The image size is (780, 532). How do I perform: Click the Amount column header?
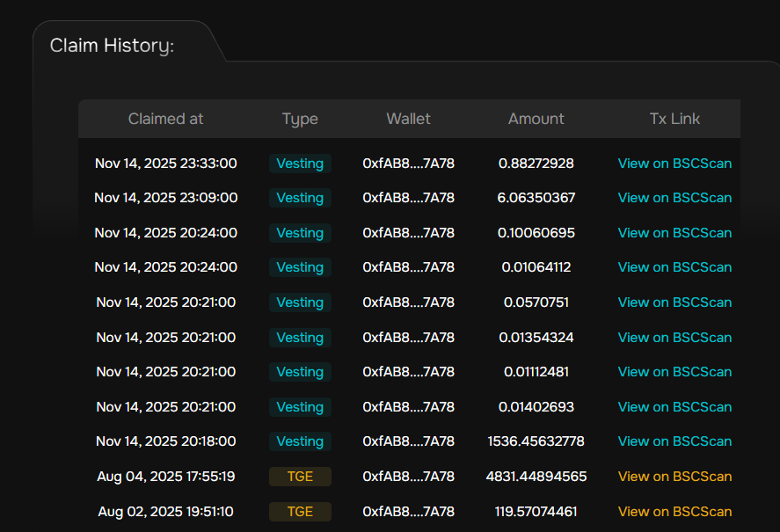[536, 119]
